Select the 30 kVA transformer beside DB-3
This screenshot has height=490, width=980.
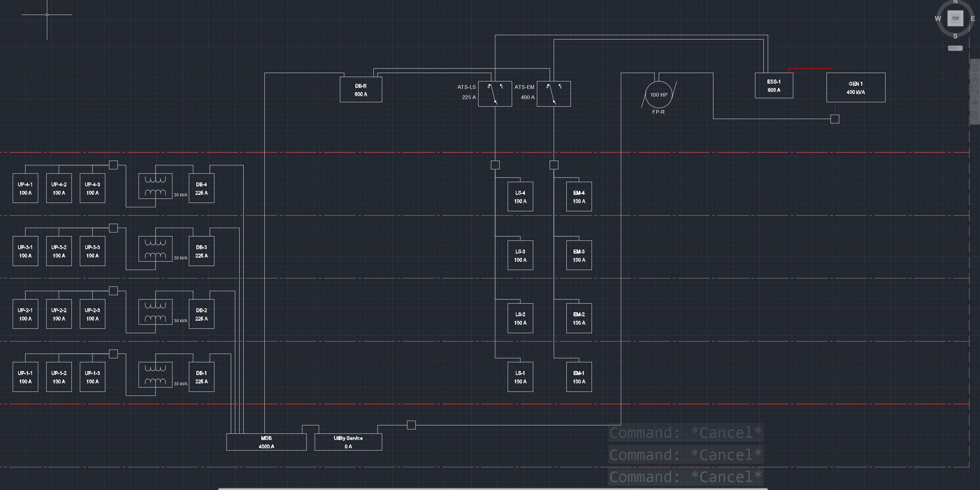155,249
